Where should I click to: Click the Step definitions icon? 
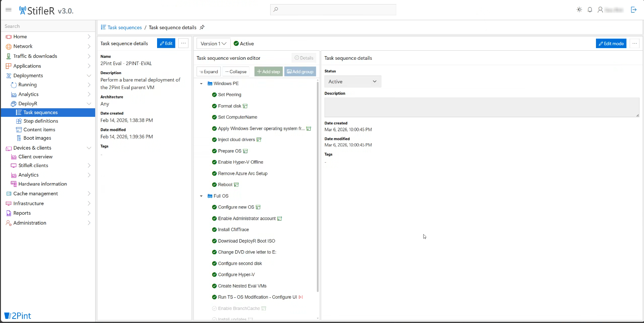coord(19,121)
